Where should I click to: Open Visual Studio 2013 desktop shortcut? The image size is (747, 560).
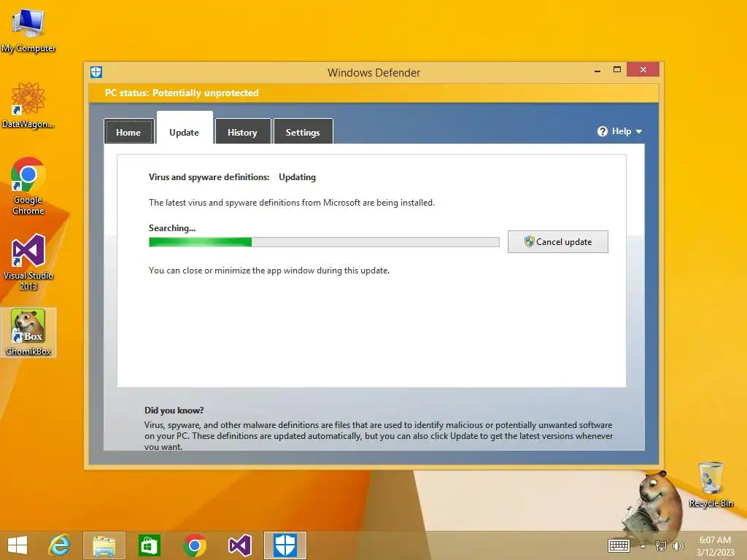tap(28, 262)
